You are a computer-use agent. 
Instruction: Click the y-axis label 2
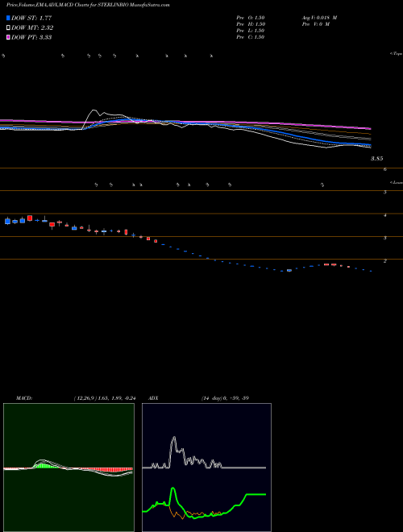click(x=385, y=260)
